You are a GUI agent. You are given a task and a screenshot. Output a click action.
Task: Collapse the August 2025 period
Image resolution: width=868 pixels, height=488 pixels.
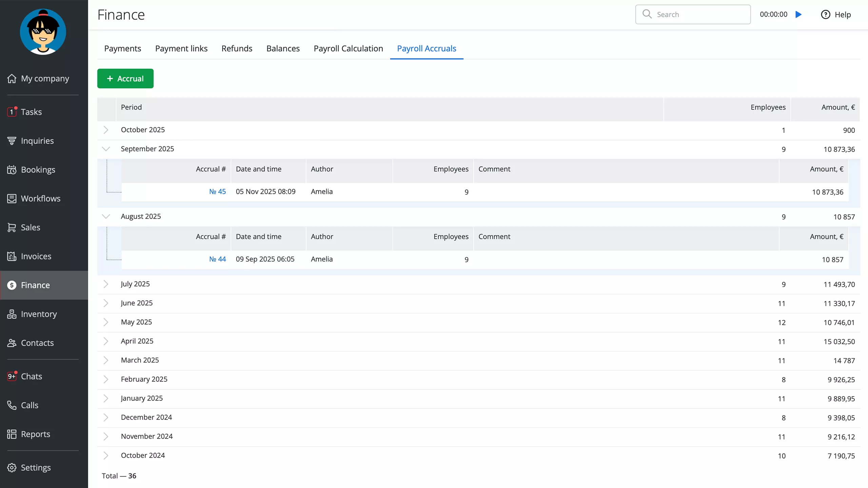point(106,217)
